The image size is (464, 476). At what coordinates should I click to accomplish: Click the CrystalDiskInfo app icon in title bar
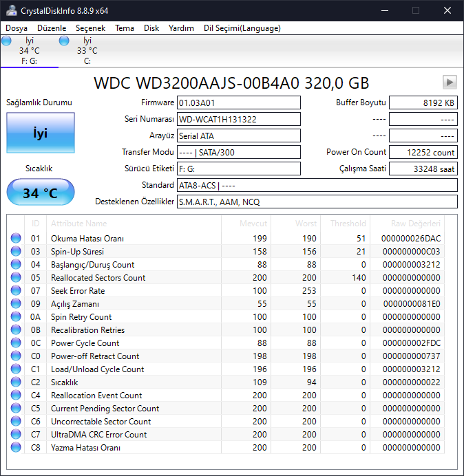click(x=12, y=10)
